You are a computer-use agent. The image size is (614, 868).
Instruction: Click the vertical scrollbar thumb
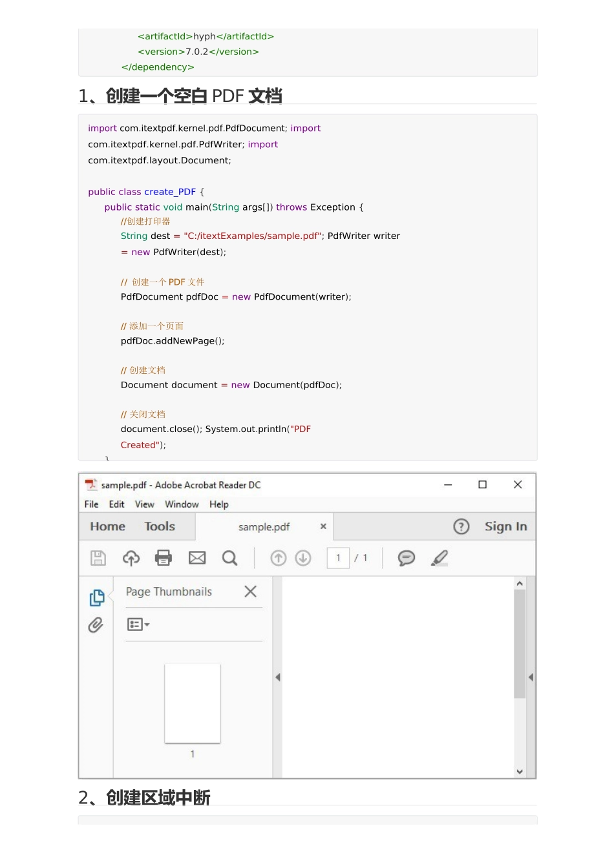tap(520, 644)
